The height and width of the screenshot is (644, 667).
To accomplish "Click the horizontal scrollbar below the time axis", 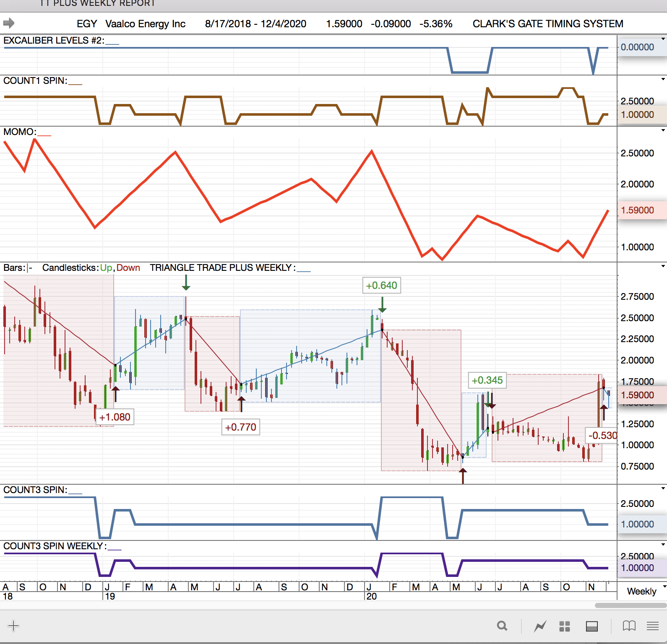I will coord(630,605).
